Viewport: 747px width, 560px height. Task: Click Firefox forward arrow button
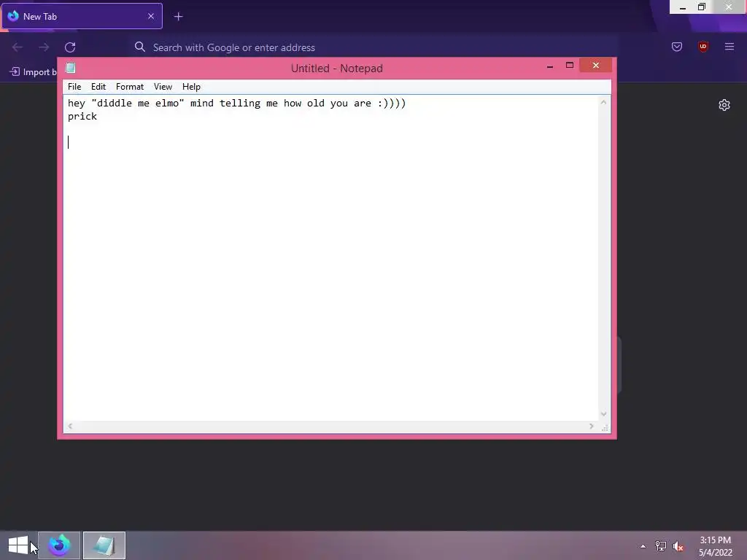coord(44,47)
